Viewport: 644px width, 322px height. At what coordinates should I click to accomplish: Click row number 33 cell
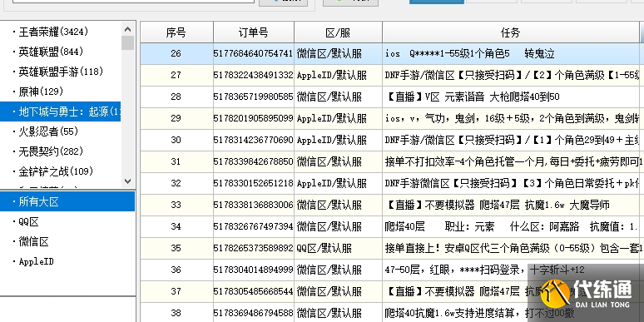pyautogui.click(x=176, y=205)
